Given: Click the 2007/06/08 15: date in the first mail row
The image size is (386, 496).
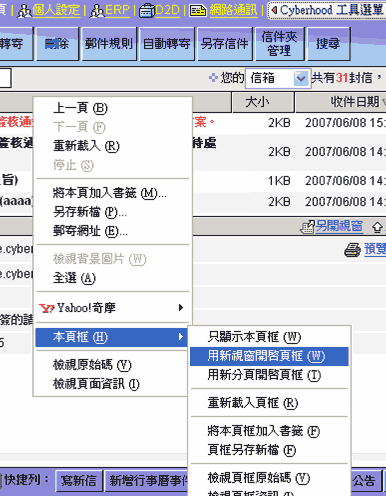Looking at the screenshot, I should 345,123.
